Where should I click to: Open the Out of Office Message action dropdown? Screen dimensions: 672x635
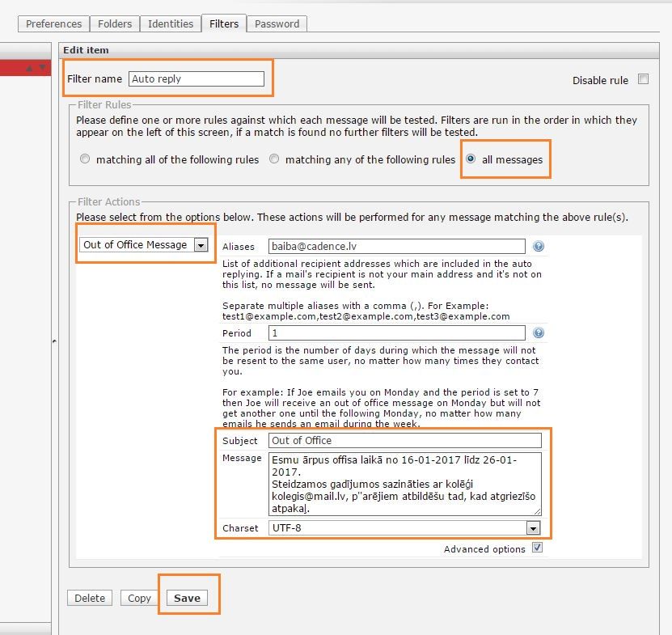201,245
